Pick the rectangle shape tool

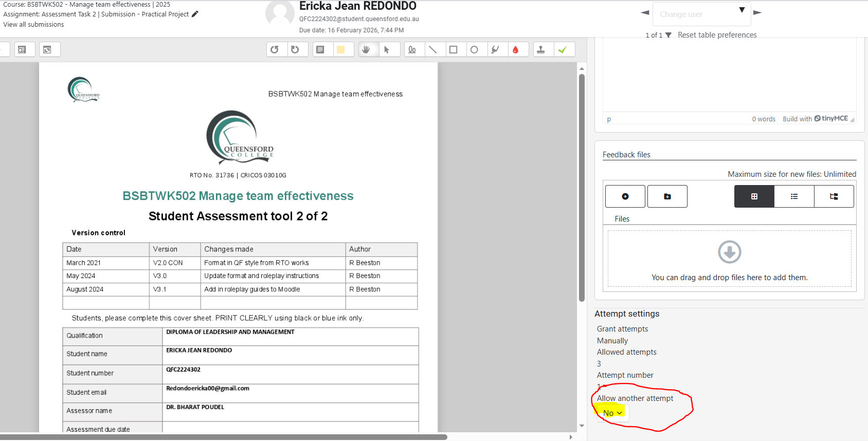[454, 50]
